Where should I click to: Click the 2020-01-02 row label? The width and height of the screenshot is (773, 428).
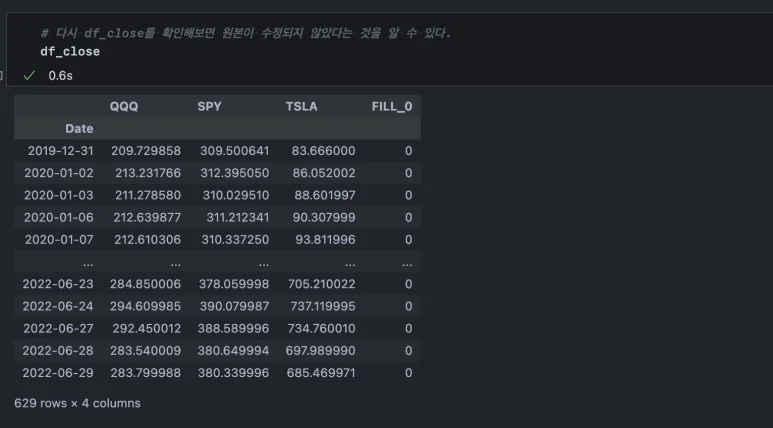click(x=57, y=173)
